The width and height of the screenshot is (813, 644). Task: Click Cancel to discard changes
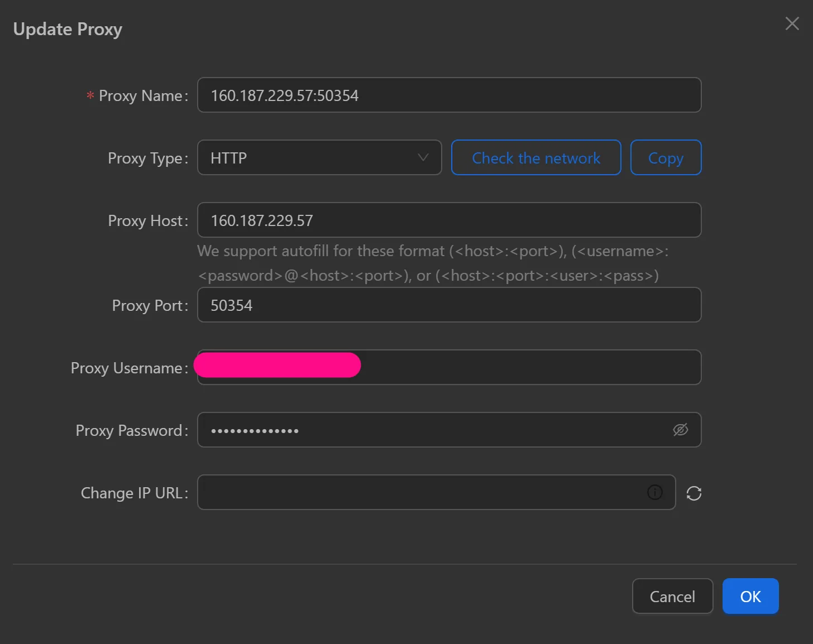point(672,596)
